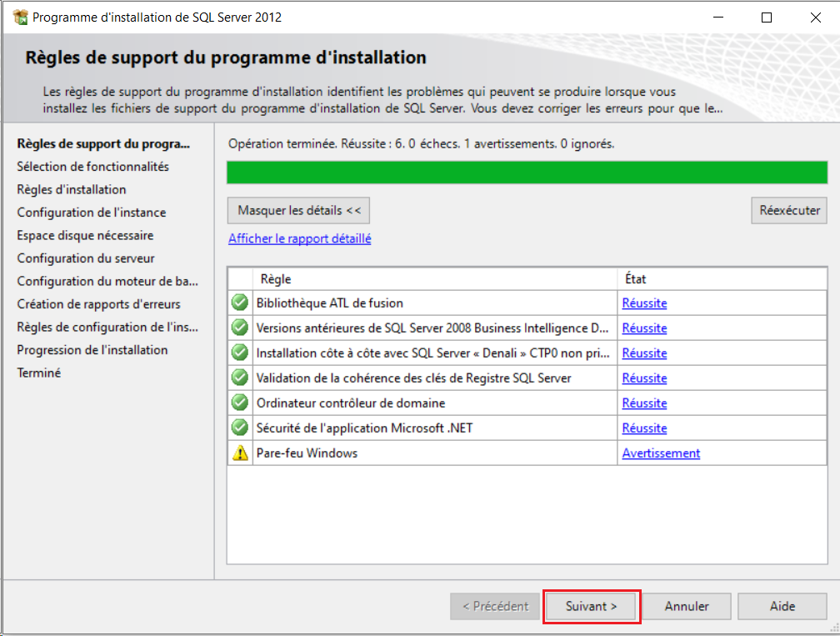This screenshot has width=840, height=636.
Task: Click green check icon for Bibliothèque ATL de fusion
Action: pos(239,303)
